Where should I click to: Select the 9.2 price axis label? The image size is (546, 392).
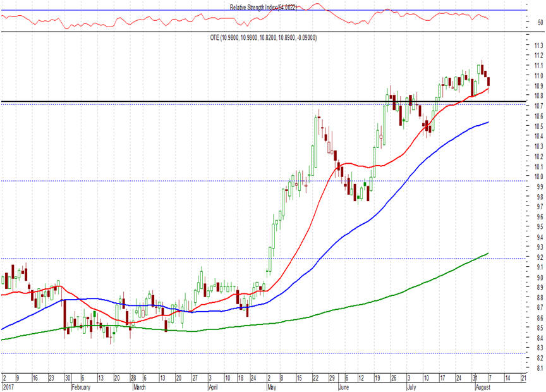tap(540, 257)
